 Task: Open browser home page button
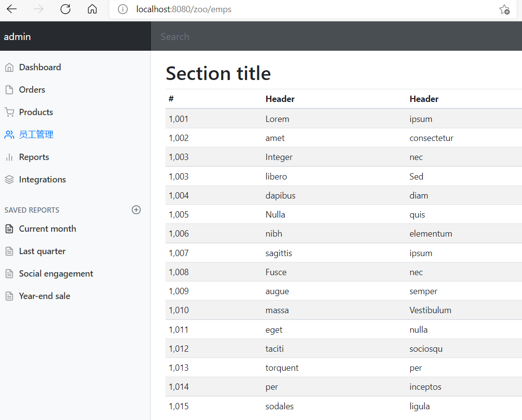(92, 9)
